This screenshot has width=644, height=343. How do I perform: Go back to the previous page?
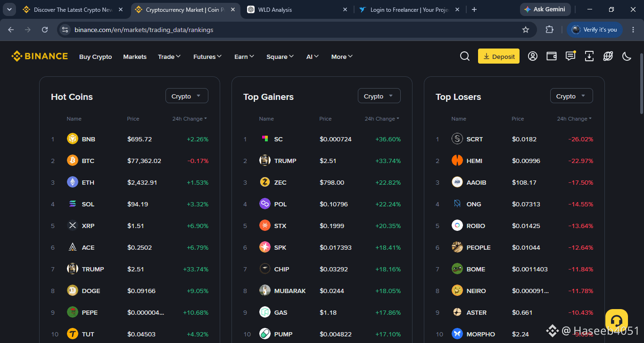pyautogui.click(x=11, y=30)
